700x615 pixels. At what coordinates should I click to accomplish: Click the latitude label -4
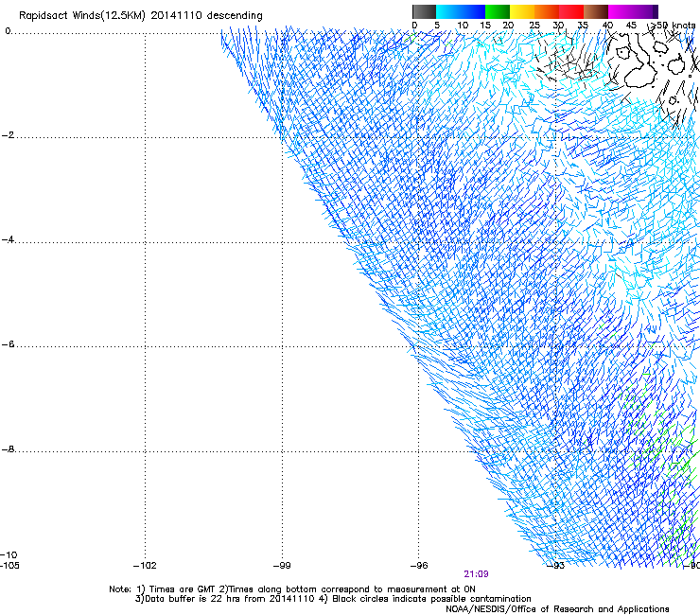tap(8, 239)
